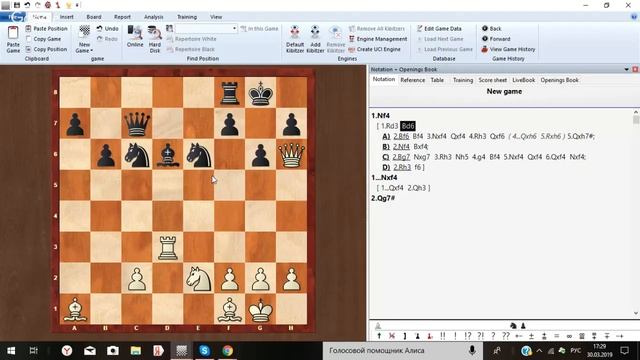Click the ?? blunder annotation symbol

pyautogui.click(x=506, y=336)
